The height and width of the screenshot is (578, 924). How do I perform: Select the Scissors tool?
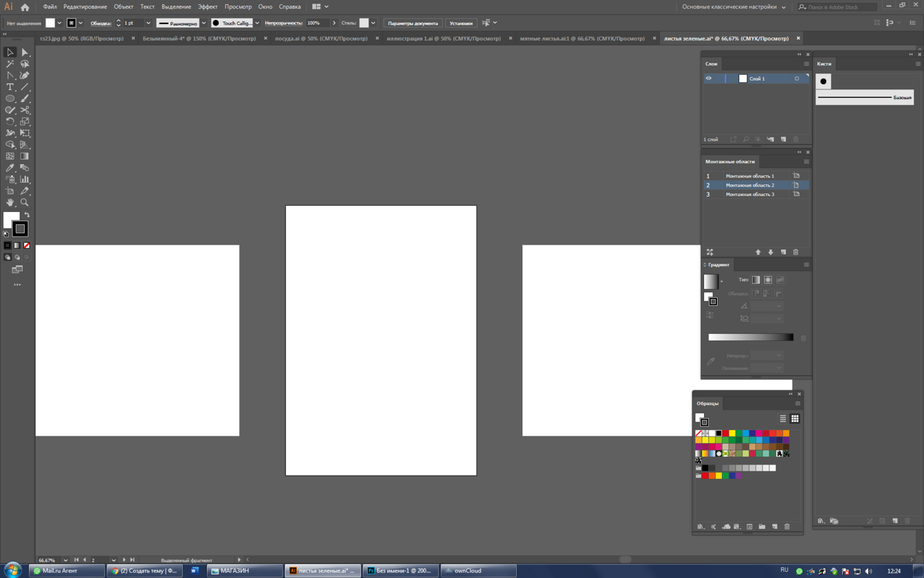point(25,110)
